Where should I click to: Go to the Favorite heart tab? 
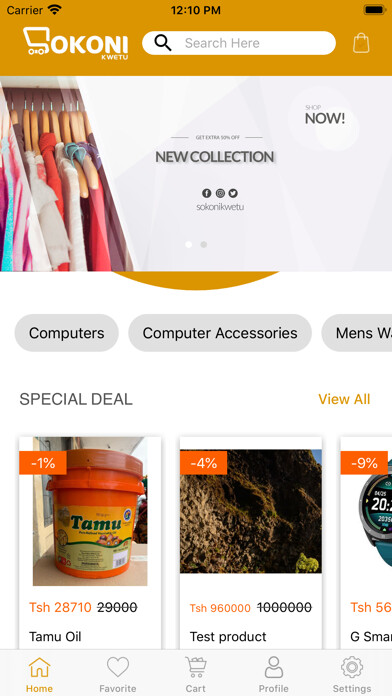(118, 674)
